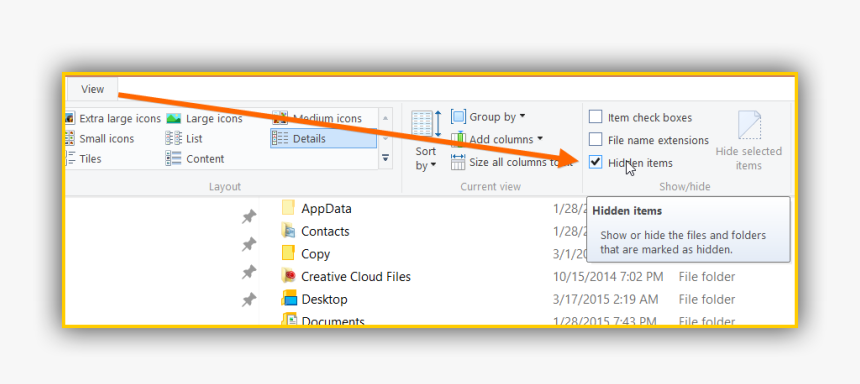Open the View ribbon tab
Screen dimensions: 860x384
click(x=92, y=89)
